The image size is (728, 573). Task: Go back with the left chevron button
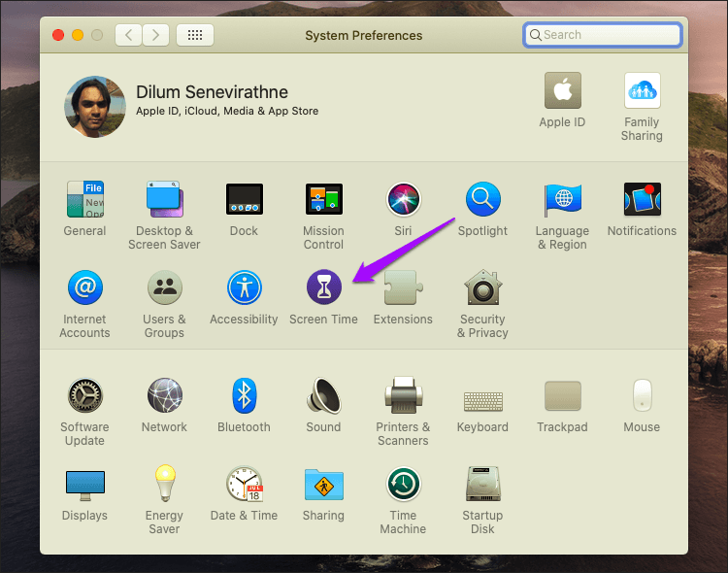click(128, 35)
